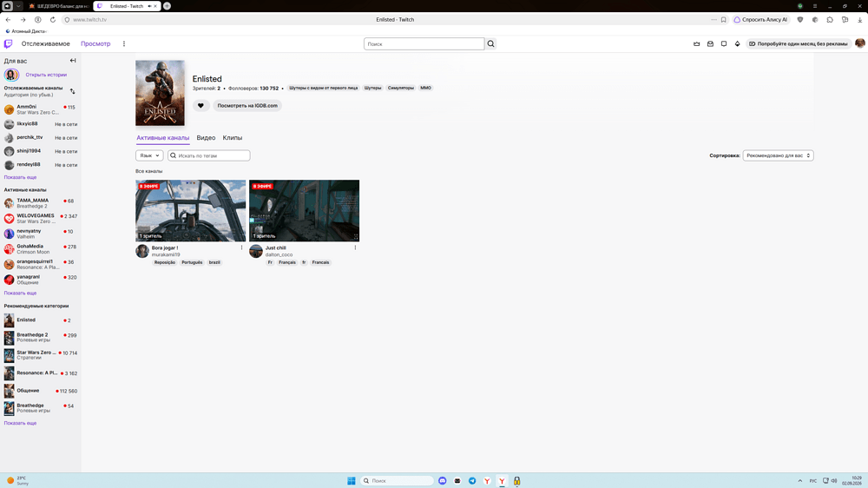The image size is (868, 488).
Task: Open the murakamii19 channel name
Action: (166, 254)
